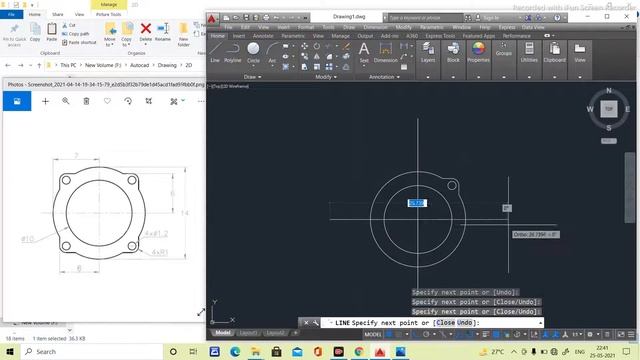640x360 pixels.
Task: Click rotate icon in Photos toolbar
Action: tap(128, 101)
